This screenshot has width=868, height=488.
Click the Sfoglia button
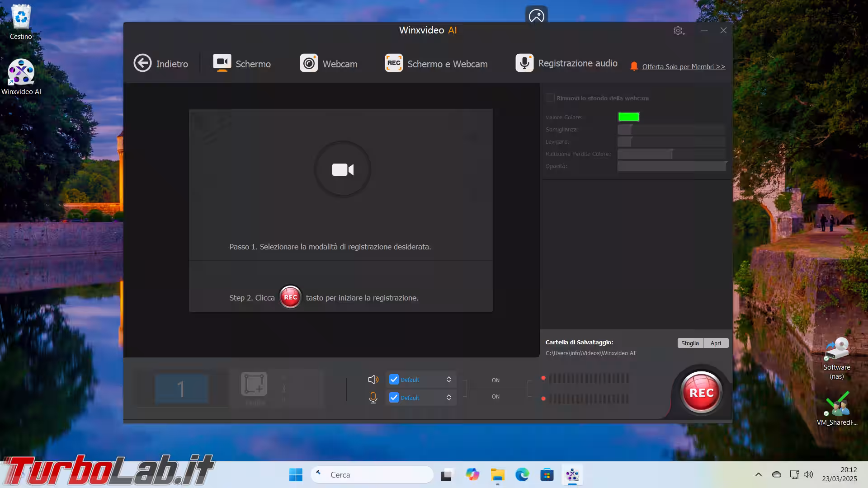[x=690, y=343]
